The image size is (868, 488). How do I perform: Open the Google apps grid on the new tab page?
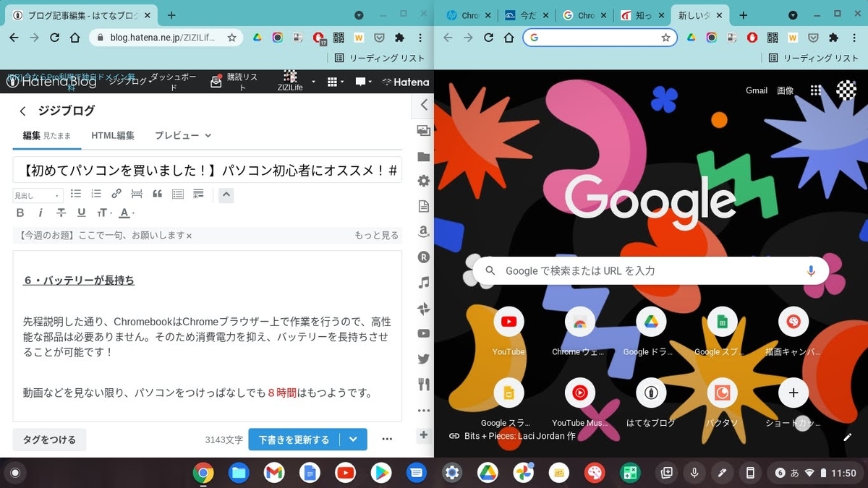[x=816, y=90]
